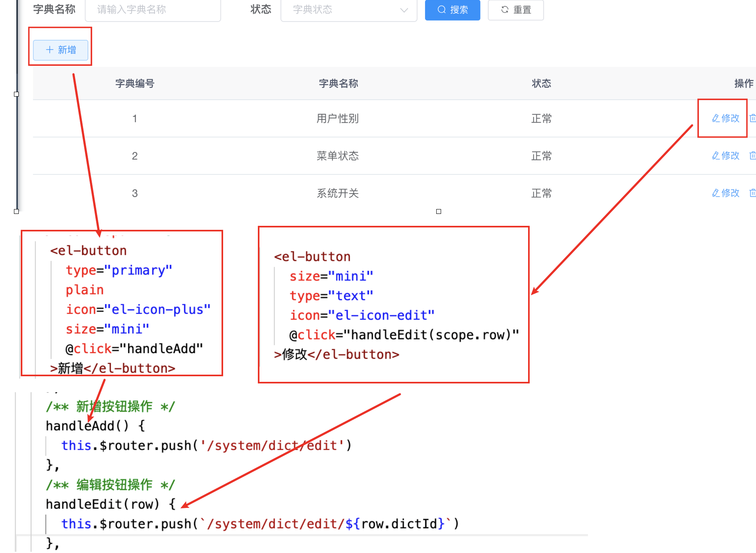Click the row.dictId router push line

(x=260, y=524)
